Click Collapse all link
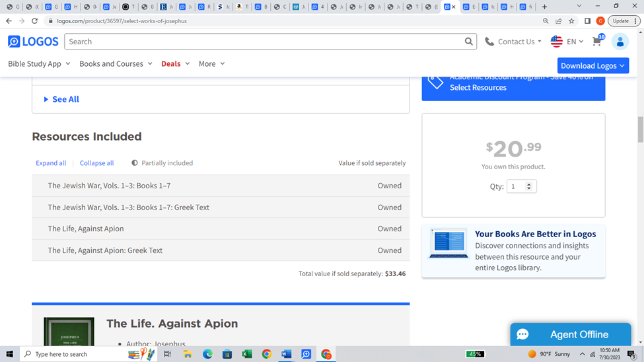This screenshot has height=362, width=644. coord(96,163)
